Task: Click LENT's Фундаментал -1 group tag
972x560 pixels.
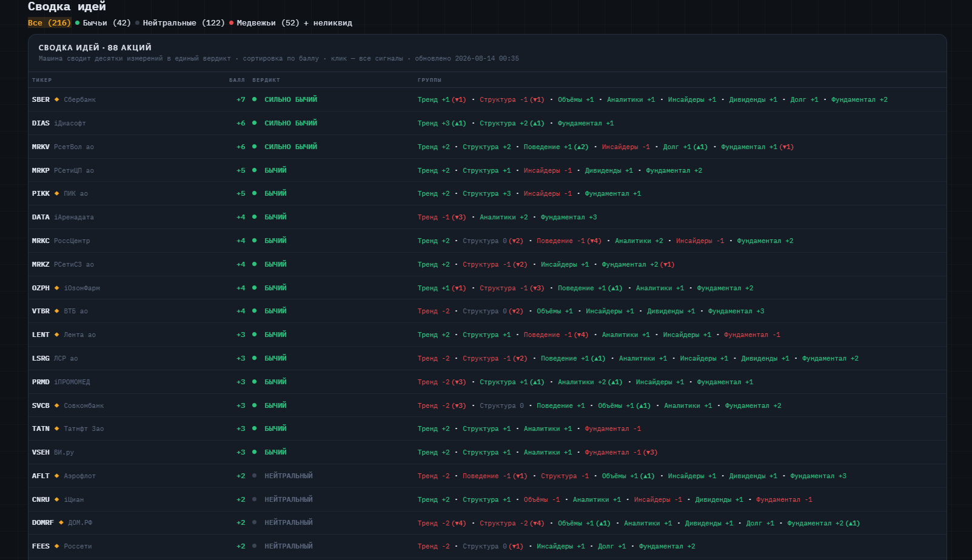Action: coord(752,335)
